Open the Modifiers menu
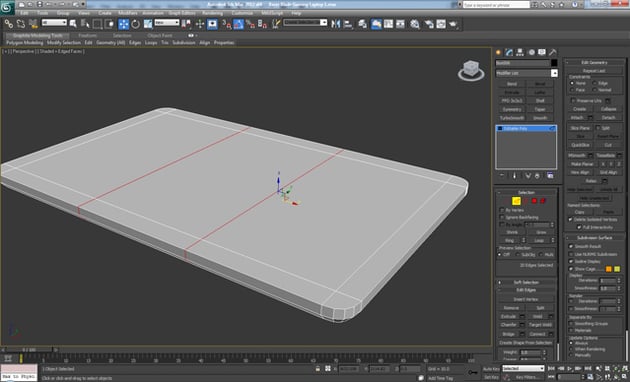This screenshot has height=382, width=630. 128,13
